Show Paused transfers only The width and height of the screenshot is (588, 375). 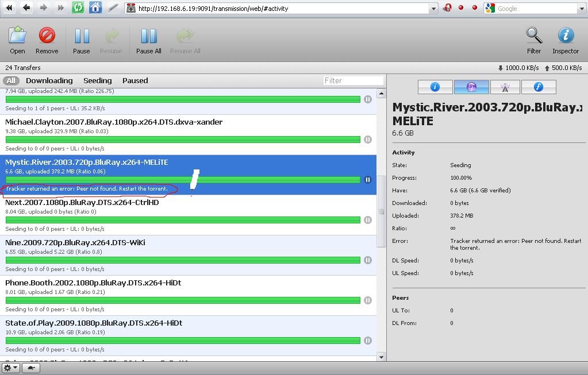coord(135,80)
